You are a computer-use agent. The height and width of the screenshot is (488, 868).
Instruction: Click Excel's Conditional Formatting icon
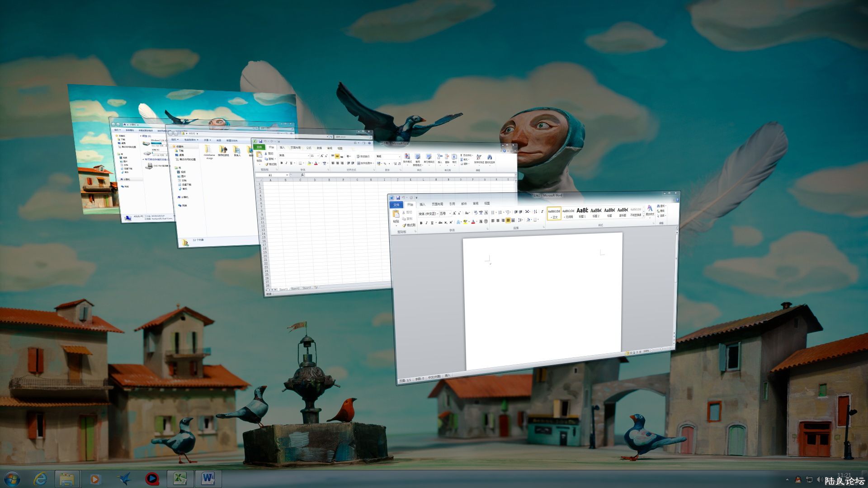coord(407,157)
